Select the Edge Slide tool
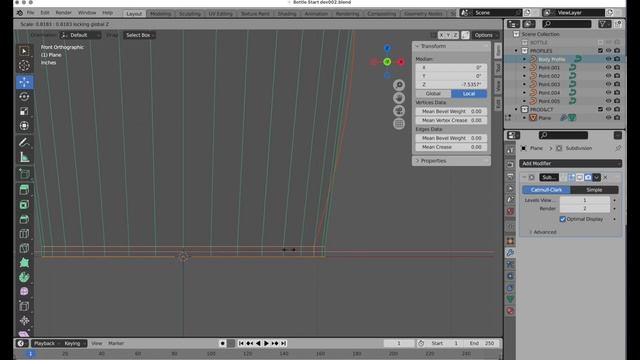Screen dimensions: 640x360 coord(24,306)
